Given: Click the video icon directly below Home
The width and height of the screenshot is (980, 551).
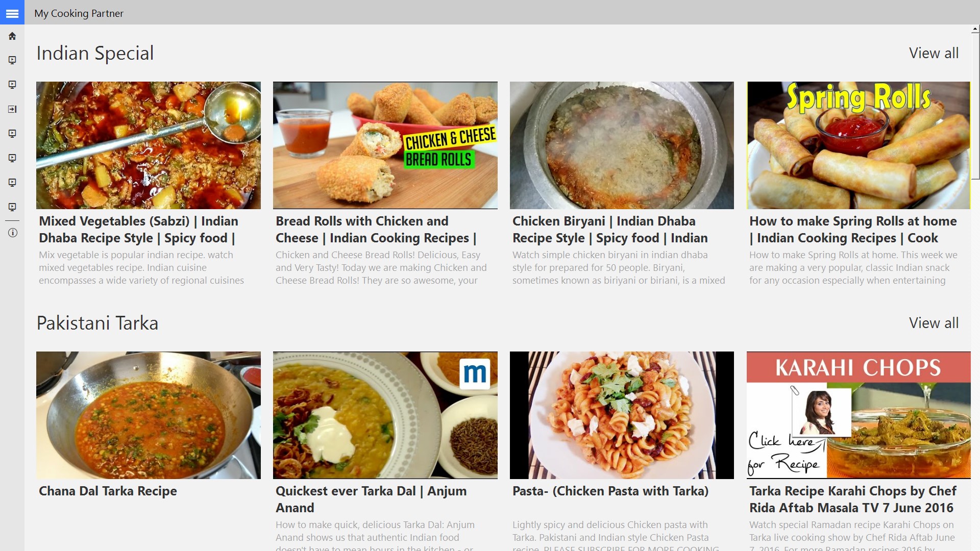Looking at the screenshot, I should point(12,60).
